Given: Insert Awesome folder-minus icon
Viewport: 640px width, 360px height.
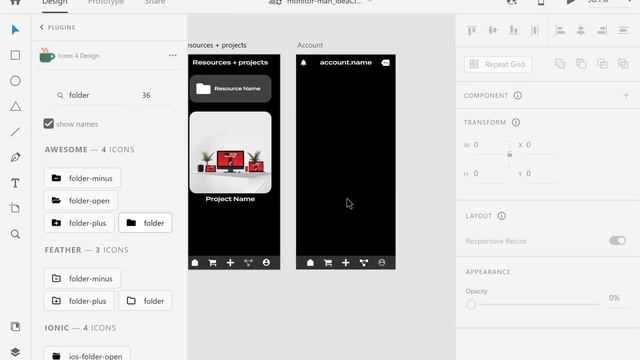Looking at the screenshot, I should 82,178.
